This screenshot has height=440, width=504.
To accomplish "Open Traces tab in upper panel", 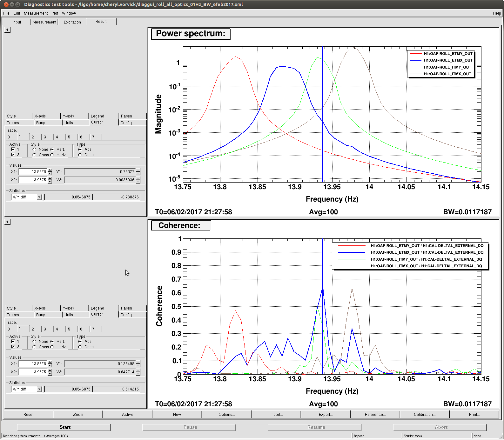I will pos(19,123).
